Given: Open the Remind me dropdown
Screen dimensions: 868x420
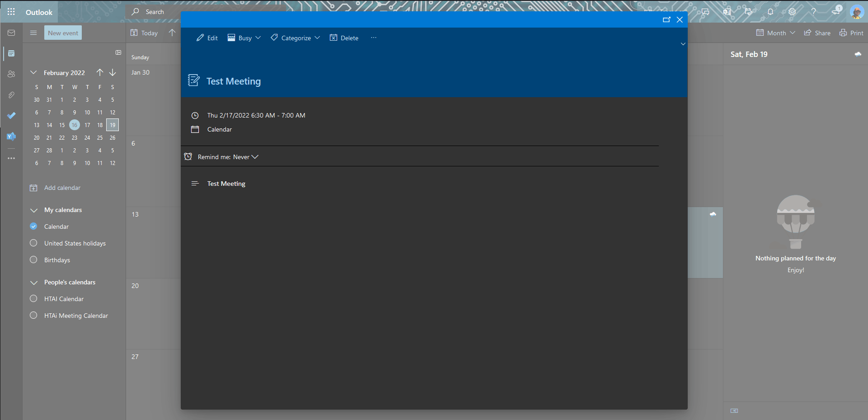Looking at the screenshot, I should (245, 156).
